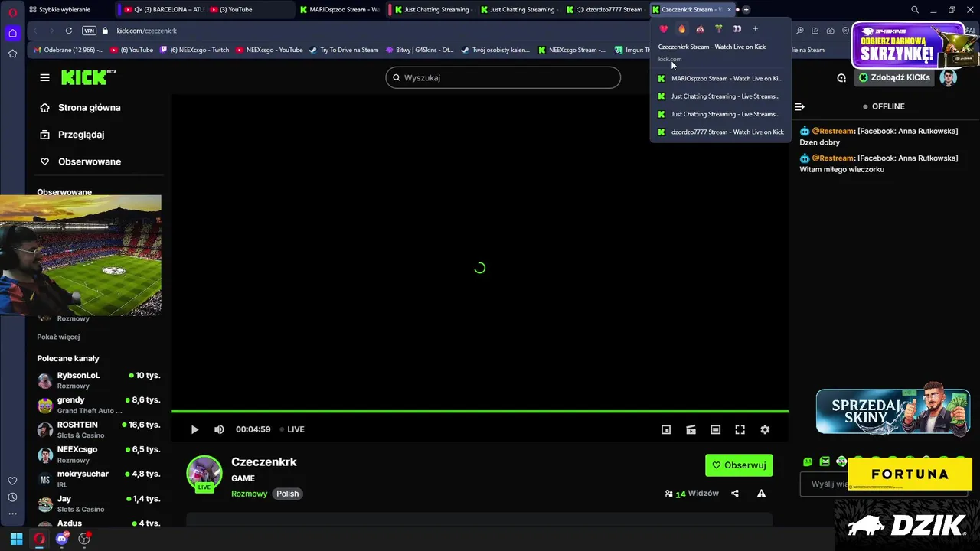The image size is (980, 551).
Task: Open ROSHTEIN recommended channel
Action: (x=99, y=429)
